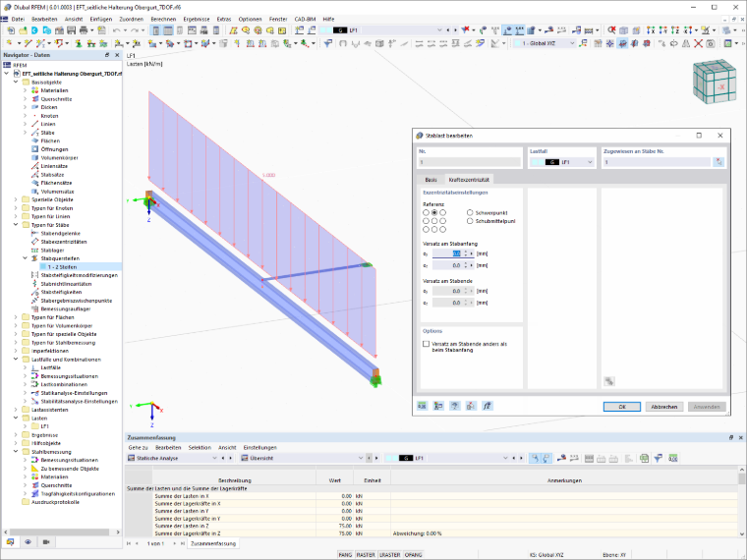
Task: Click the view in Y direction icon
Action: click(x=662, y=30)
